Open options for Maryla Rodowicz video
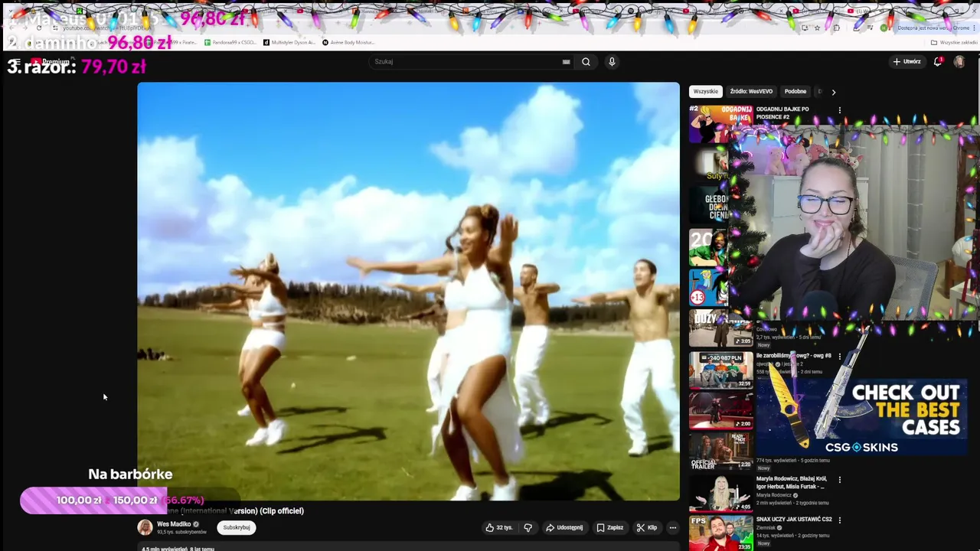Screen dimensions: 980x551 point(840,480)
